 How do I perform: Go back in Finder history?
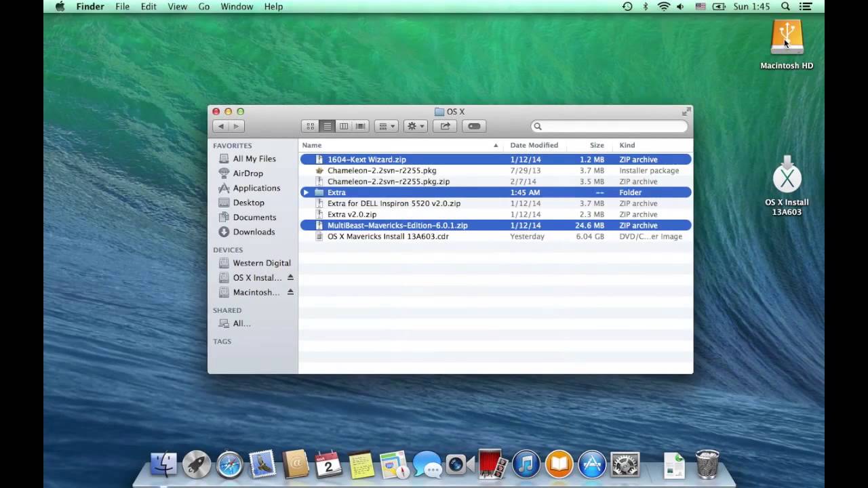pos(220,126)
